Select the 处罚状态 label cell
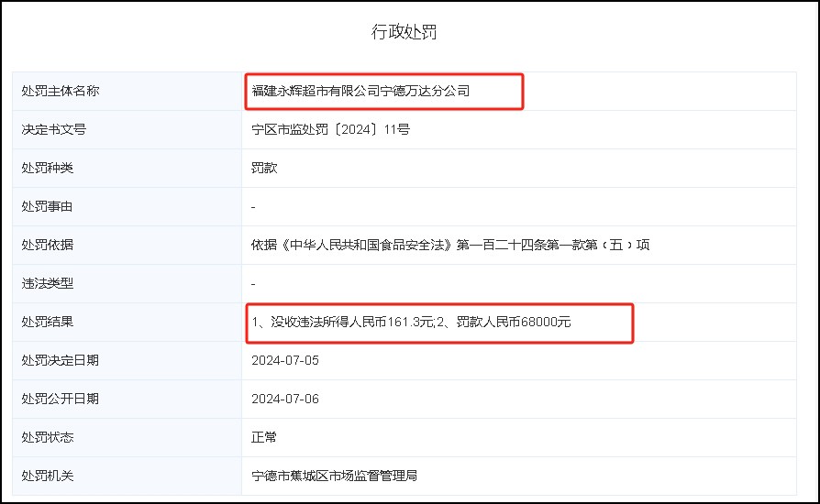The height and width of the screenshot is (504, 820). [48, 437]
